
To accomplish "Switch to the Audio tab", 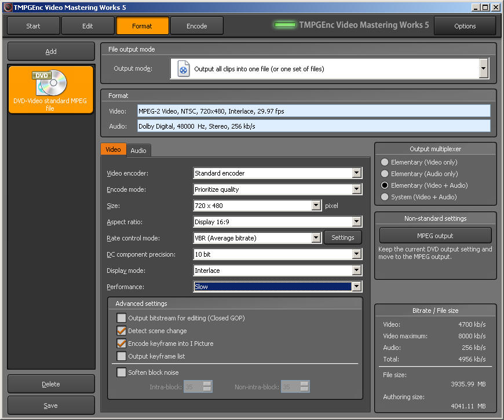I will (x=138, y=151).
